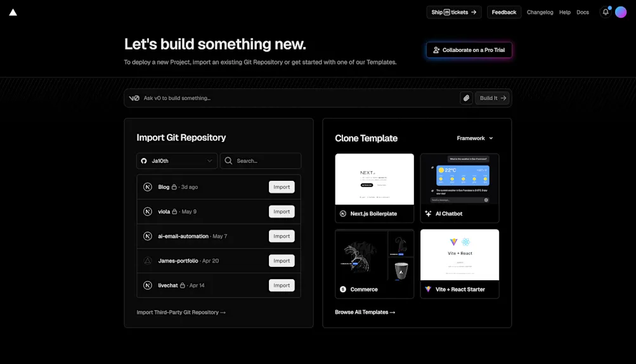Image resolution: width=636 pixels, height=364 pixels.
Task: Open the Docs link
Action: 583,12
